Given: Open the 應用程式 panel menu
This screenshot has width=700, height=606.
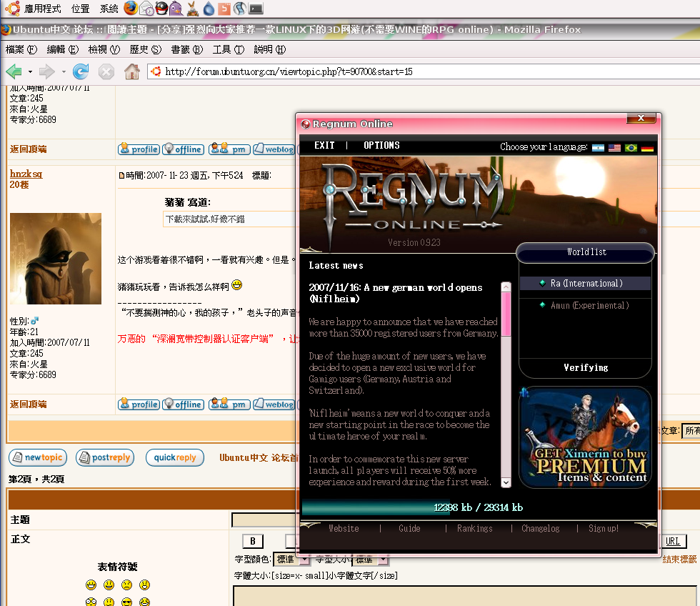Looking at the screenshot, I should click(42, 9).
